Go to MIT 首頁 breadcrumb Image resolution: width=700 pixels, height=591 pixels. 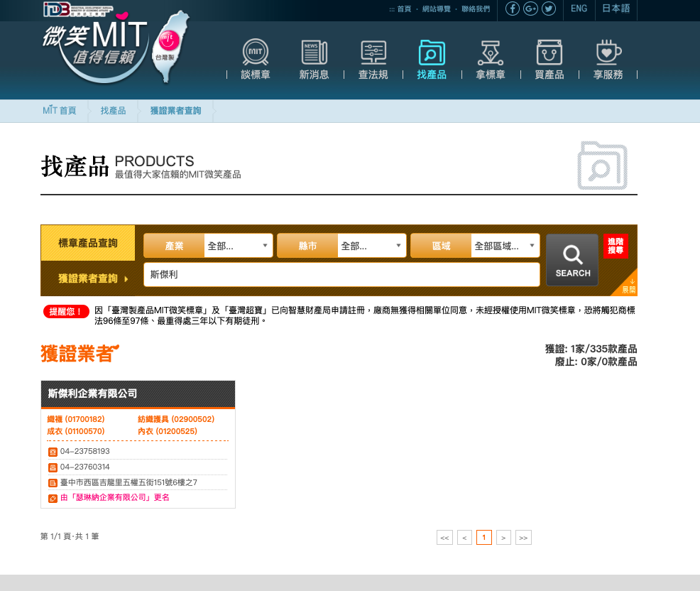point(60,111)
